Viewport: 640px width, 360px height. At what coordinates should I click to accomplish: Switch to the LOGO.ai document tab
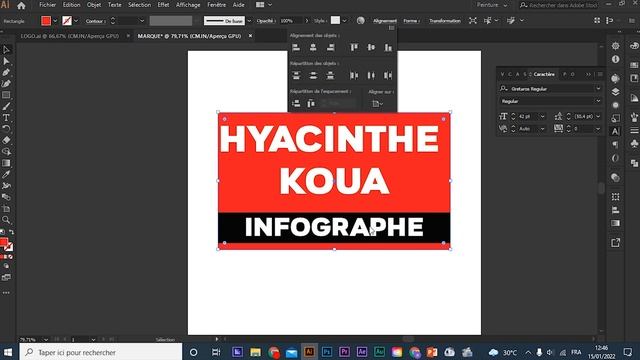pos(70,36)
